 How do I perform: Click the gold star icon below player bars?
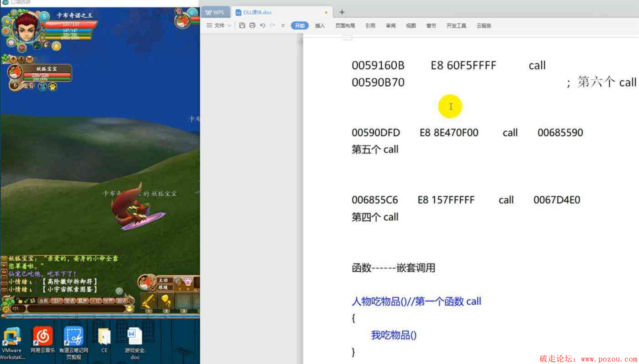click(x=56, y=46)
